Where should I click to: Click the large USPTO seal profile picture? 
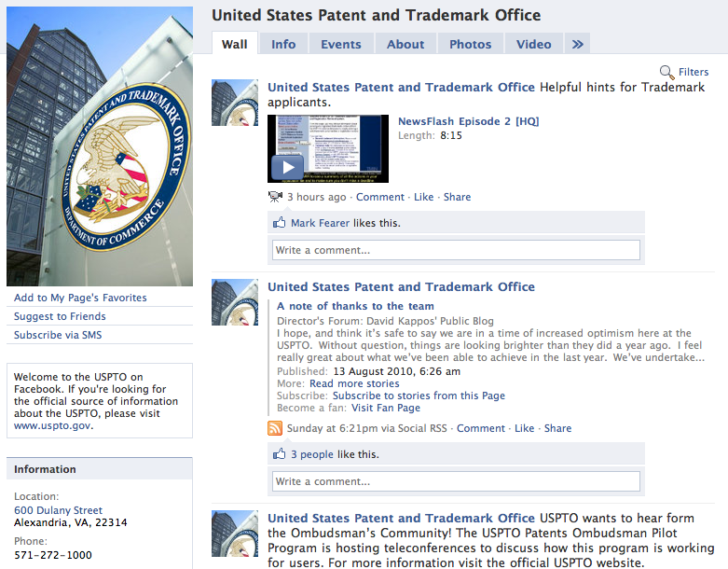point(100,146)
